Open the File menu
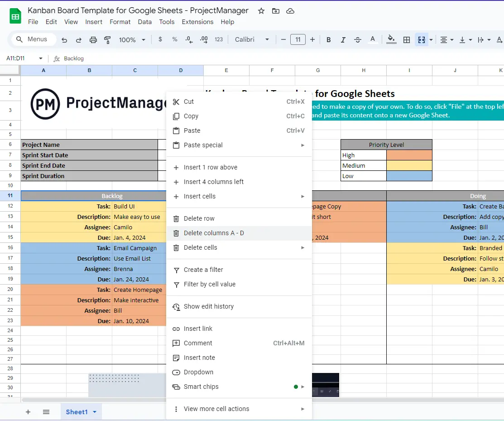Screen dimensions: 504x421 33,22
